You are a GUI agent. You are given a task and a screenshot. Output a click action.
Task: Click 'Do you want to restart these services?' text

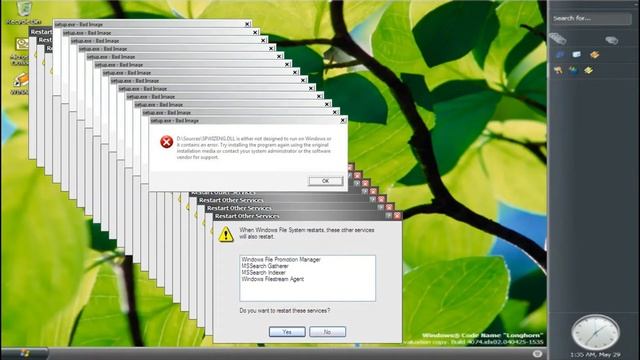coord(284,311)
